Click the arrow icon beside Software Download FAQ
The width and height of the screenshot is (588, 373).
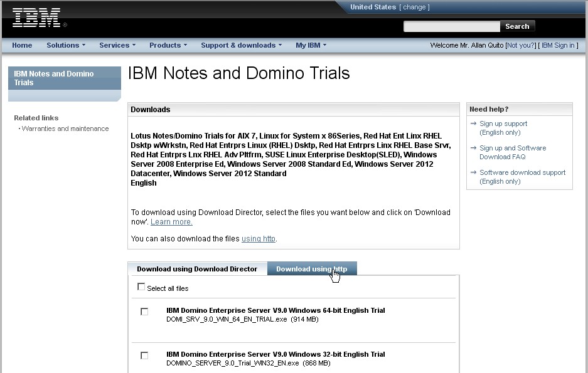(473, 148)
